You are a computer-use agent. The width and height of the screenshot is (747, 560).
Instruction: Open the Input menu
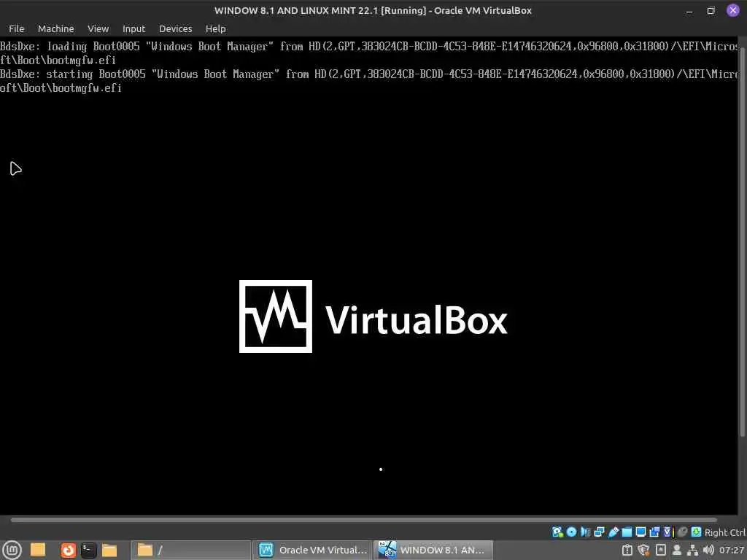(133, 28)
